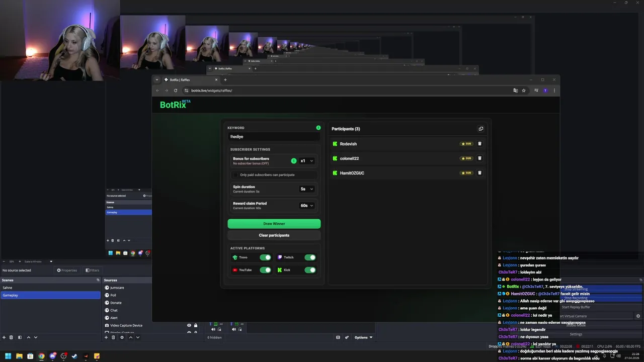The image size is (644, 362).
Task: Open Reward claim Period 60s dropdown
Action: [x=307, y=206]
